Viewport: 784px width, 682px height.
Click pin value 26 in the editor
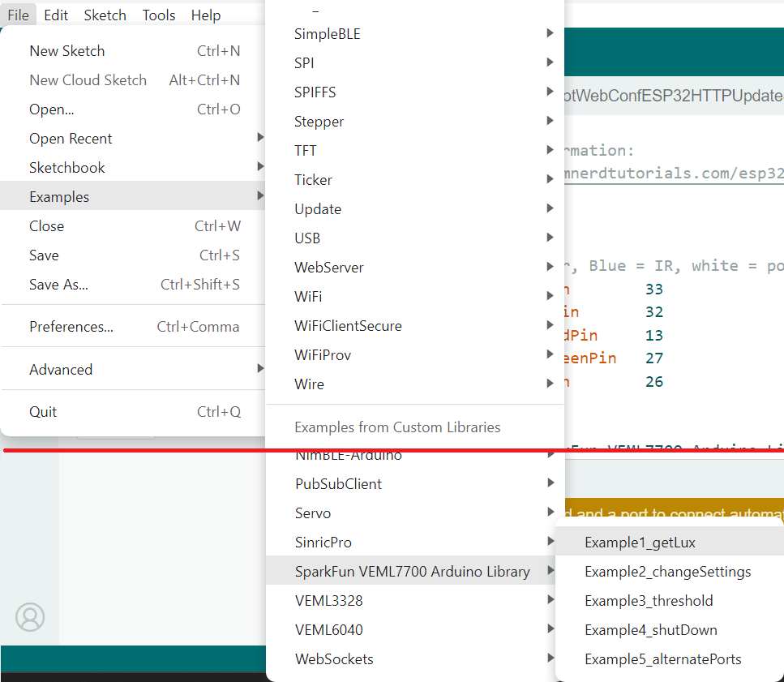[x=654, y=381]
